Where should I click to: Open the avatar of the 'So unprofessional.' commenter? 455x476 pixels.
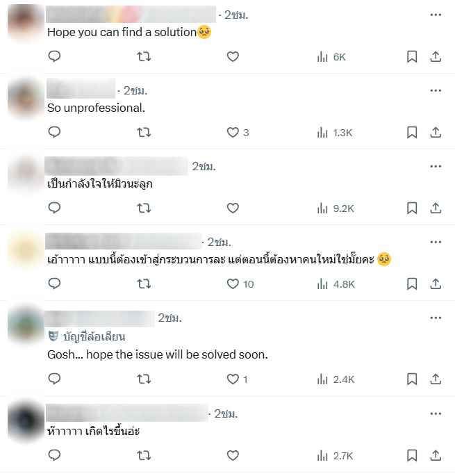(x=26, y=99)
